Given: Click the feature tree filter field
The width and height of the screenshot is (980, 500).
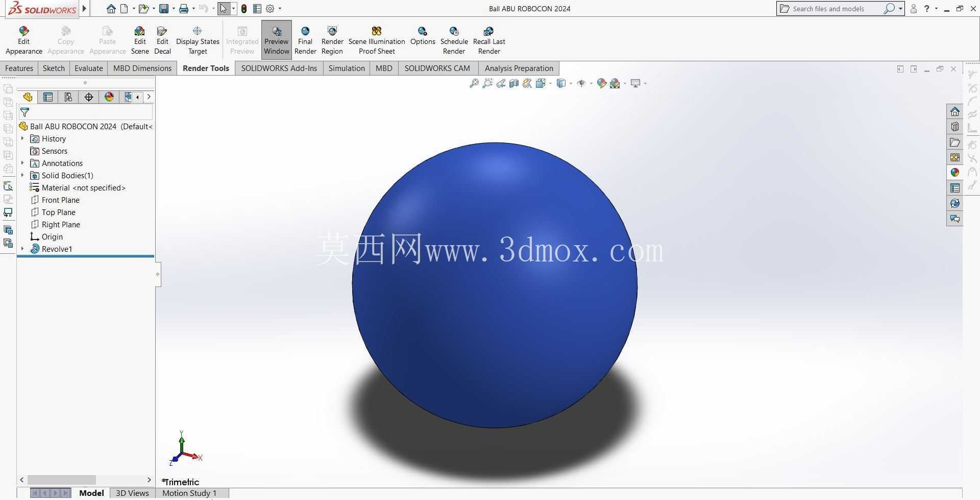Looking at the screenshot, I should tap(86, 112).
